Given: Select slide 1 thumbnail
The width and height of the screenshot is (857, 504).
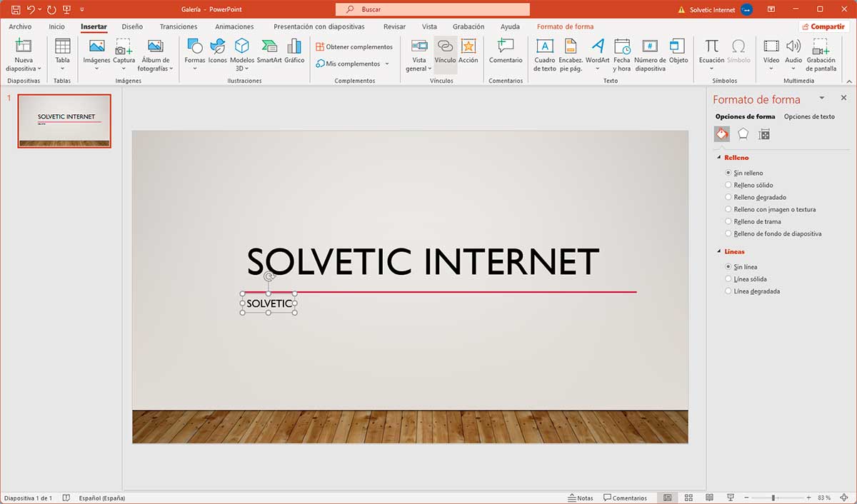Looking at the screenshot, I should click(x=64, y=121).
